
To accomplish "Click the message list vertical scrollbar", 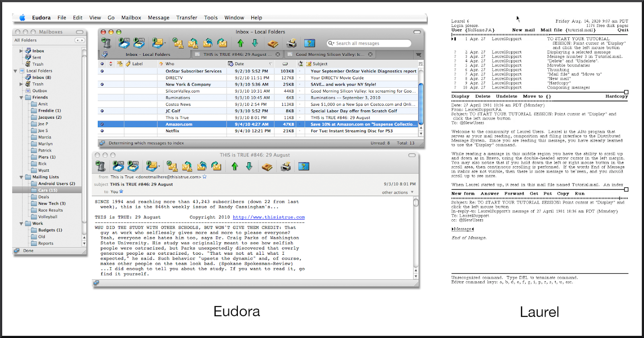I will [x=421, y=101].
